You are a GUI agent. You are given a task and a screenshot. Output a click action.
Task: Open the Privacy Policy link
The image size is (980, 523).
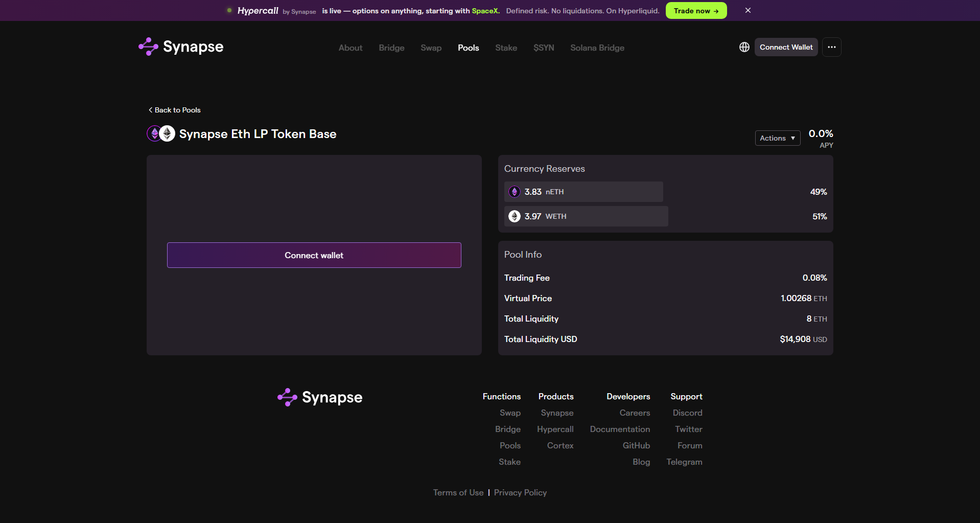coord(521,492)
